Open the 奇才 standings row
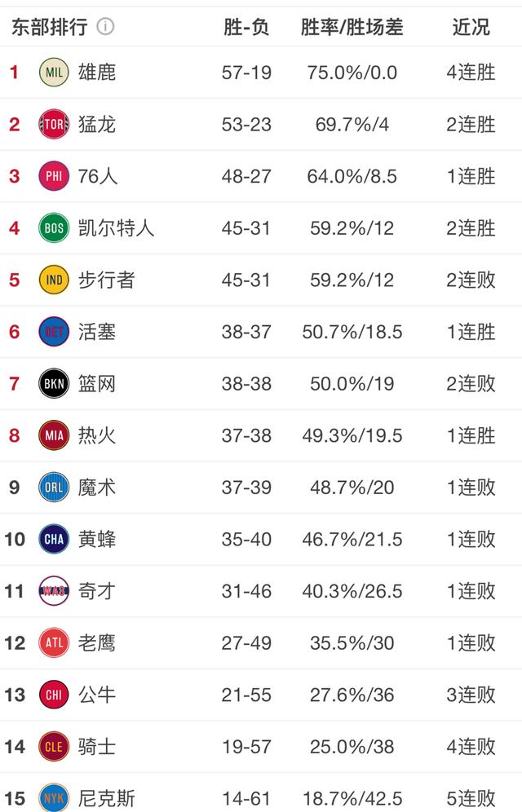522x812 pixels. click(x=261, y=591)
